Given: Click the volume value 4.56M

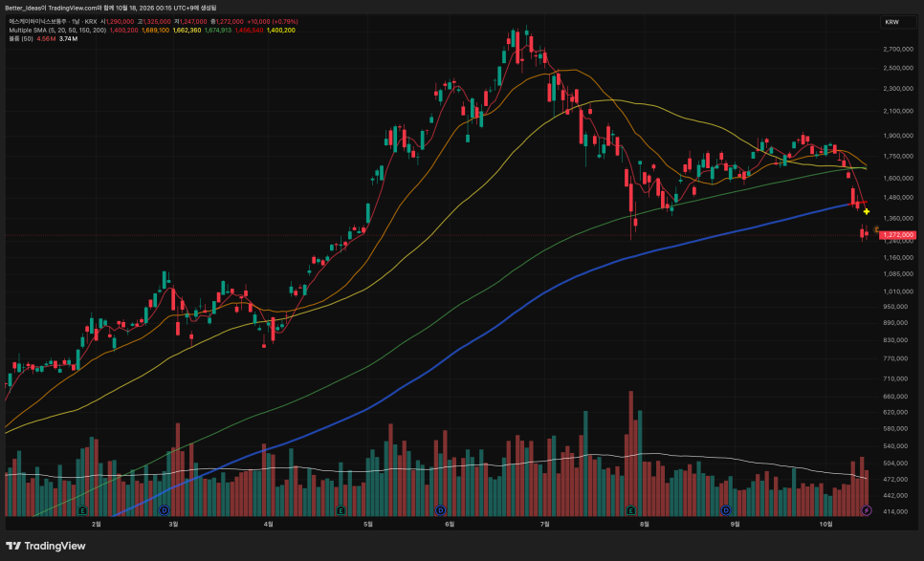Looking at the screenshot, I should click(x=46, y=39).
